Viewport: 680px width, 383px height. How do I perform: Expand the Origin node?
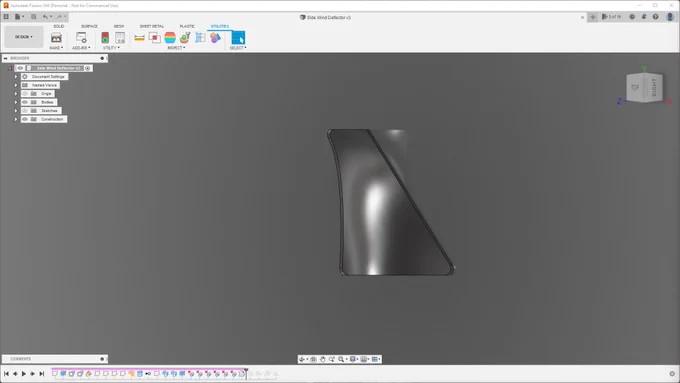tap(16, 94)
